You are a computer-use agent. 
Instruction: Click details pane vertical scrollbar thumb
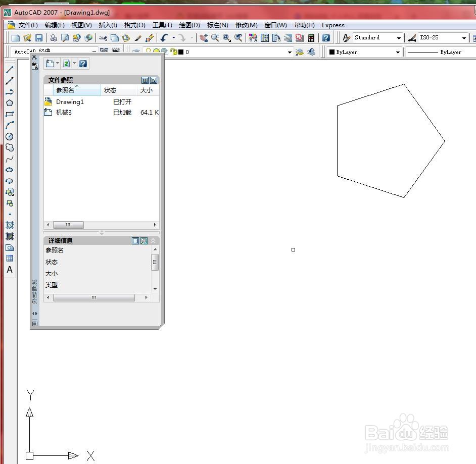[155, 262]
